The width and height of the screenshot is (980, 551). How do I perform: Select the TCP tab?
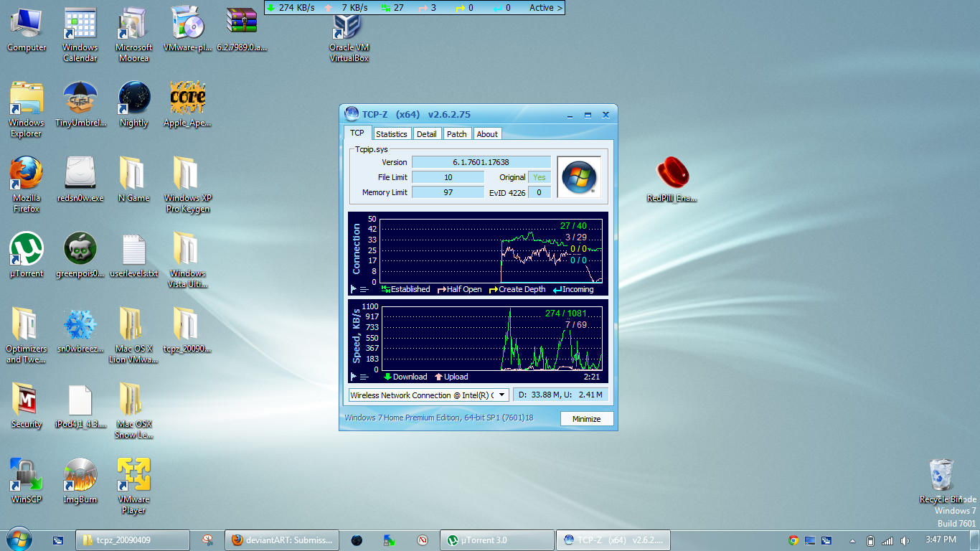tap(357, 133)
